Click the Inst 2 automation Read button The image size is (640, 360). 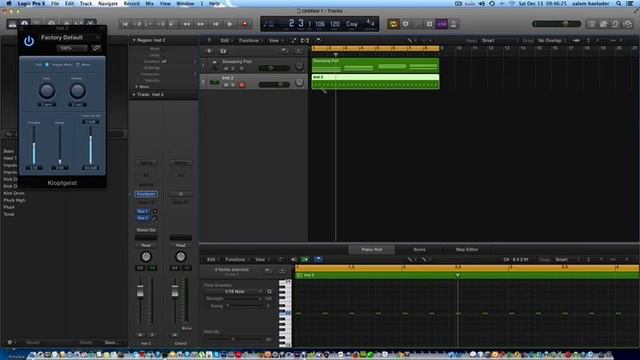click(x=146, y=245)
